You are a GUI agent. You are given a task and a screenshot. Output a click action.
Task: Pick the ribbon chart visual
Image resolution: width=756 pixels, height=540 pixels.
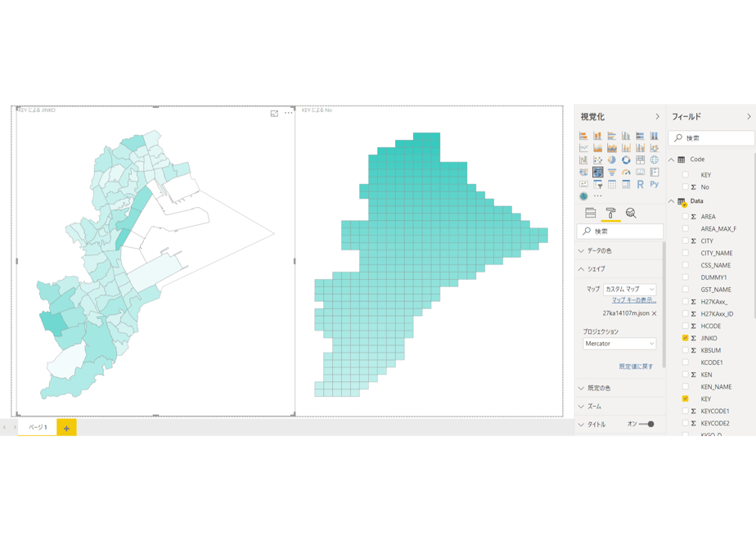tap(655, 148)
